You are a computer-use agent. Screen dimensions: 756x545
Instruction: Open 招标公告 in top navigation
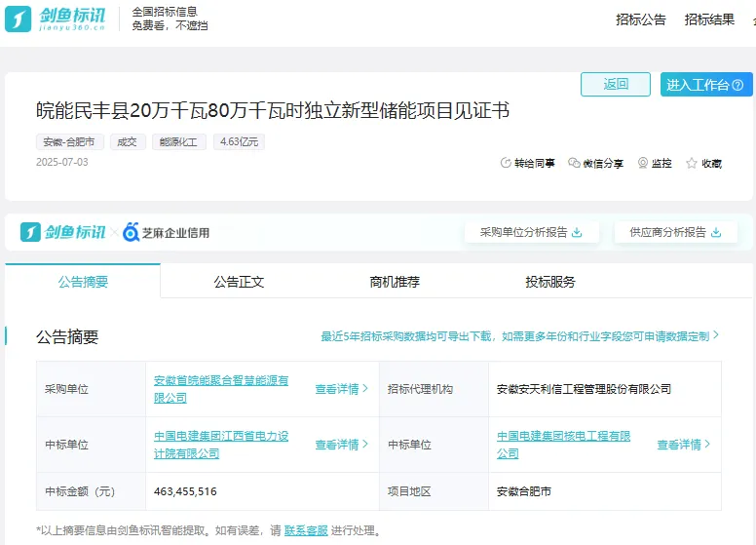pyautogui.click(x=641, y=19)
